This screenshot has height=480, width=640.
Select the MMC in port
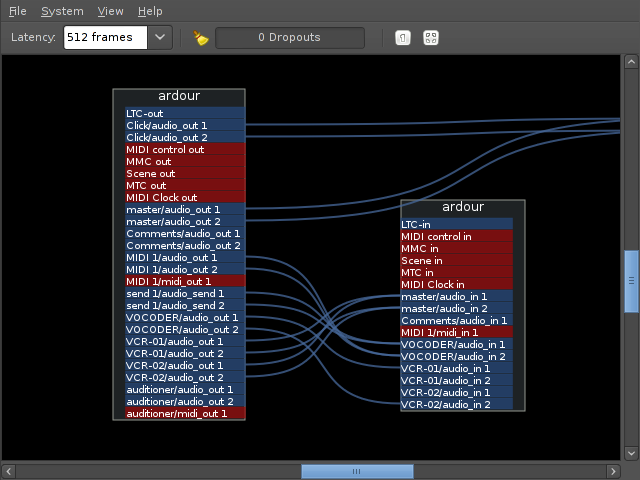click(x=457, y=249)
